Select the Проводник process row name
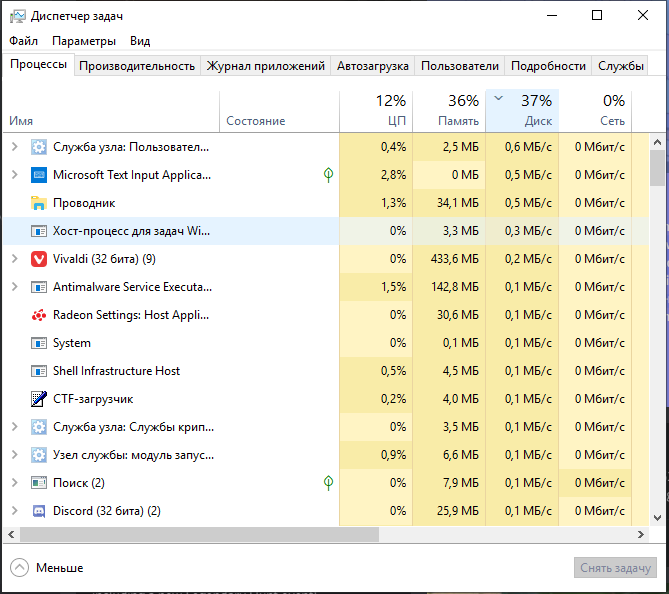The width and height of the screenshot is (669, 594). click(x=84, y=203)
